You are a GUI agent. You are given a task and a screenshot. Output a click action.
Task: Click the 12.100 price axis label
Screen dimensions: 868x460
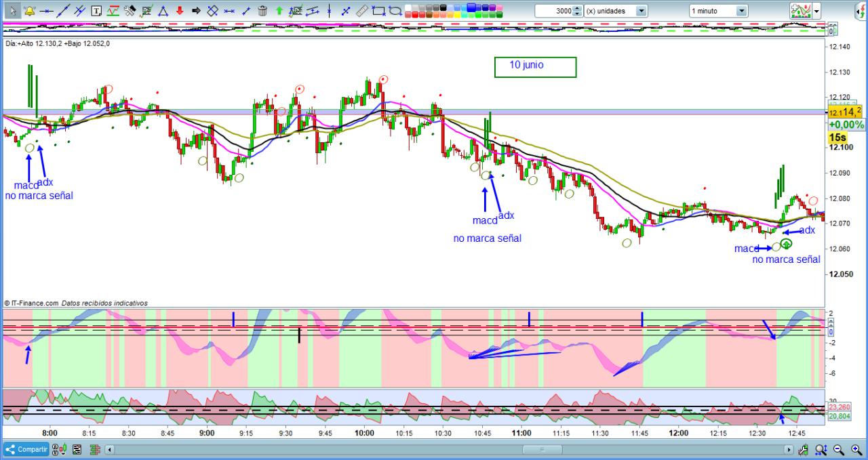click(840, 148)
